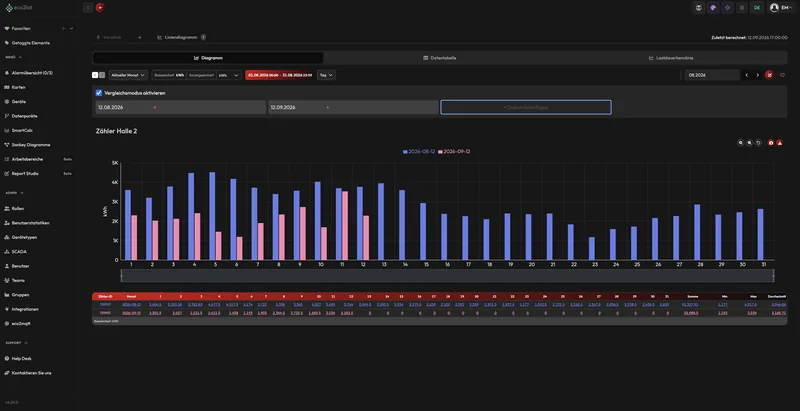Image resolution: width=800 pixels, height=411 pixels.
Task: Open the purple theme palette icon in header
Action: pos(713,8)
